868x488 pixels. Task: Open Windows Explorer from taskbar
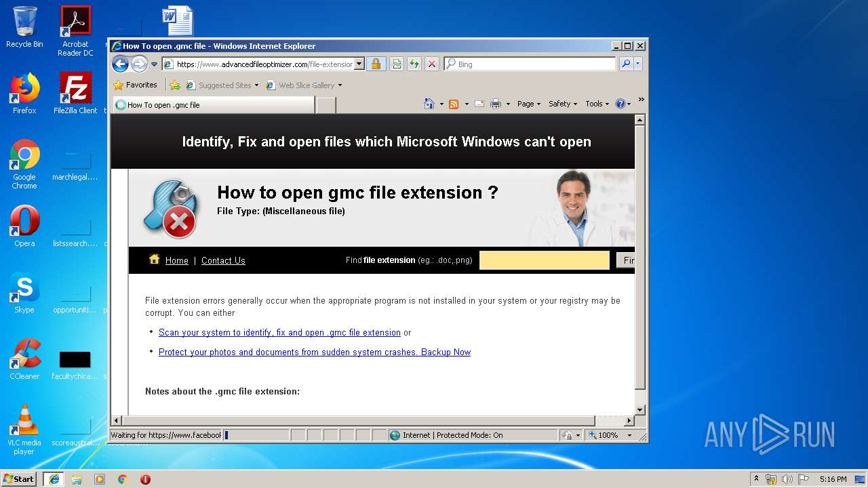pyautogui.click(x=77, y=479)
